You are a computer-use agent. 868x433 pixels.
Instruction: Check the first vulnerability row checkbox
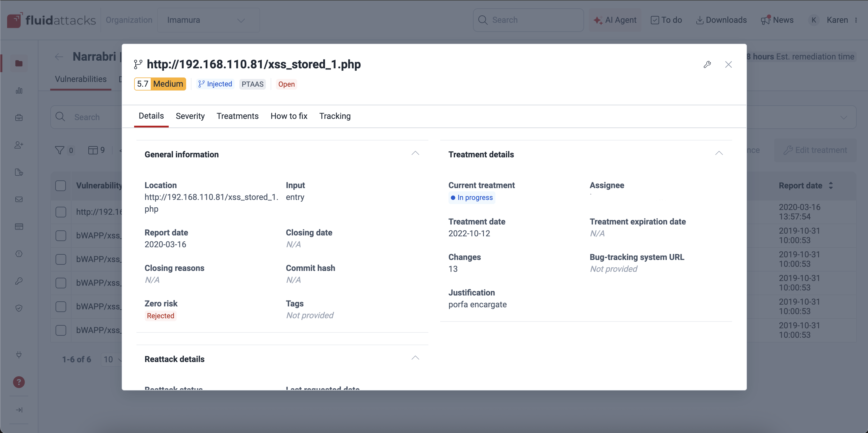point(61,212)
